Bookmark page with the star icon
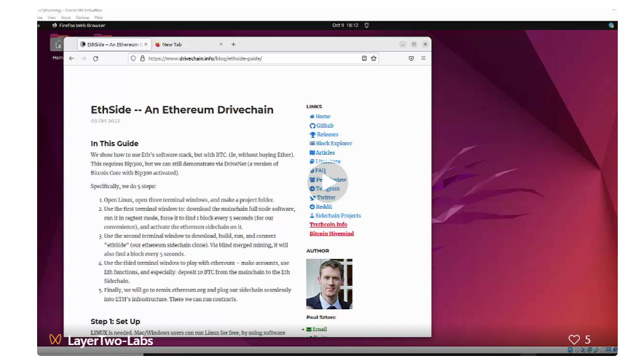The width and height of the screenshot is (644, 364). 373,58
